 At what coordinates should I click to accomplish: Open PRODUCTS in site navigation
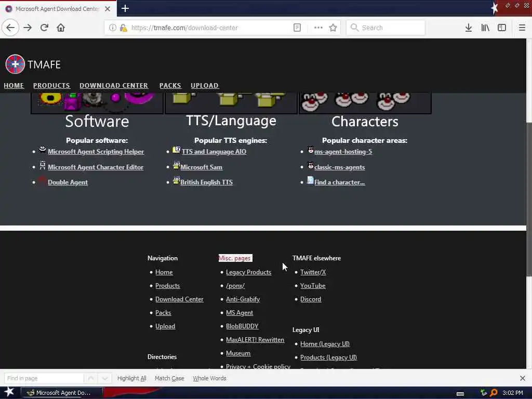(51, 86)
